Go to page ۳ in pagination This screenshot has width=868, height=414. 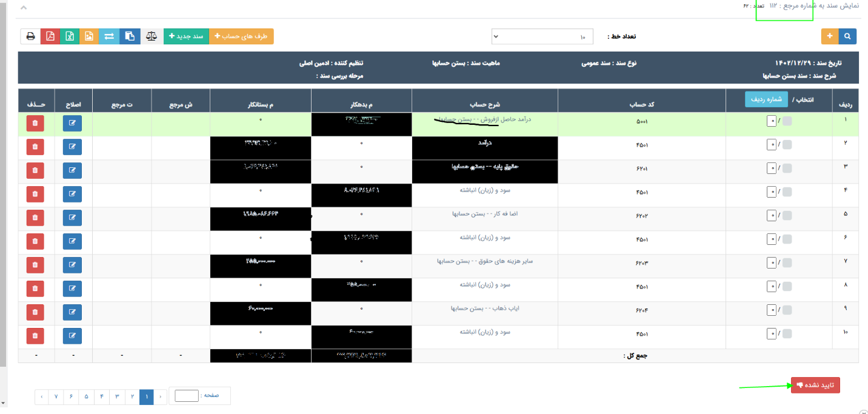(x=117, y=396)
